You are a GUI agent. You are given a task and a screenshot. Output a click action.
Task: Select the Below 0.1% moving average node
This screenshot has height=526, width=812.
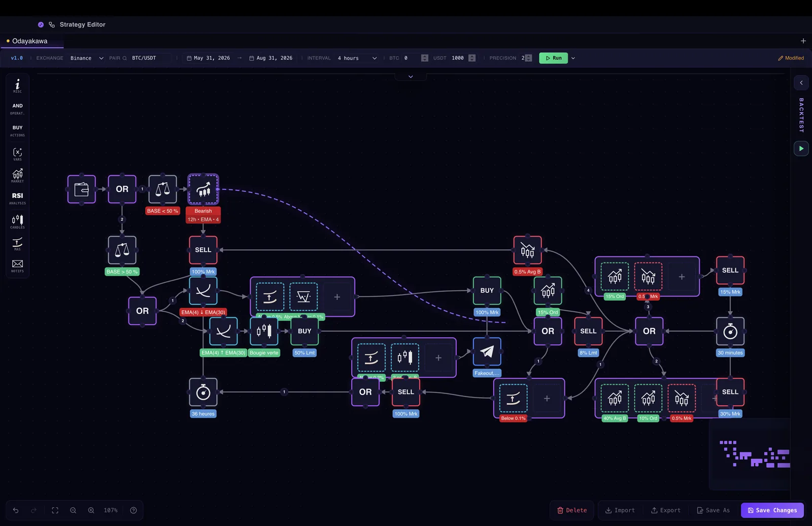[x=513, y=399]
